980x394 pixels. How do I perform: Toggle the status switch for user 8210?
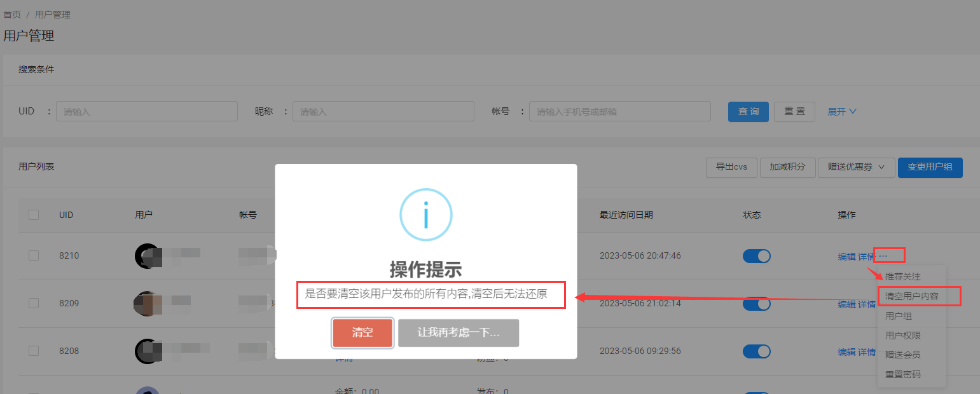pyautogui.click(x=757, y=256)
